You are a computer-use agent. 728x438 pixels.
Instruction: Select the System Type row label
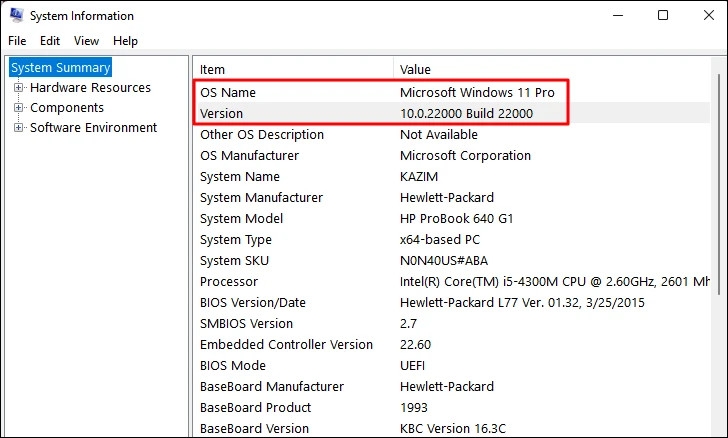[236, 240]
